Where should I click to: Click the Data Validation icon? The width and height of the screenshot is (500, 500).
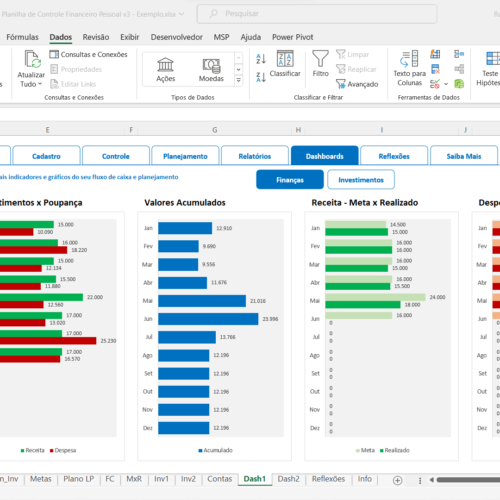pyautogui.click(x=435, y=84)
